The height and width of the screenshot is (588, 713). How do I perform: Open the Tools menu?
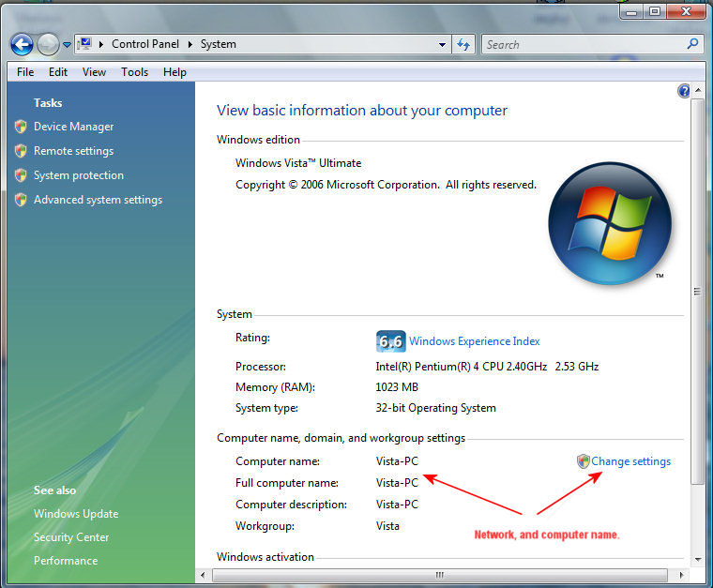click(134, 72)
